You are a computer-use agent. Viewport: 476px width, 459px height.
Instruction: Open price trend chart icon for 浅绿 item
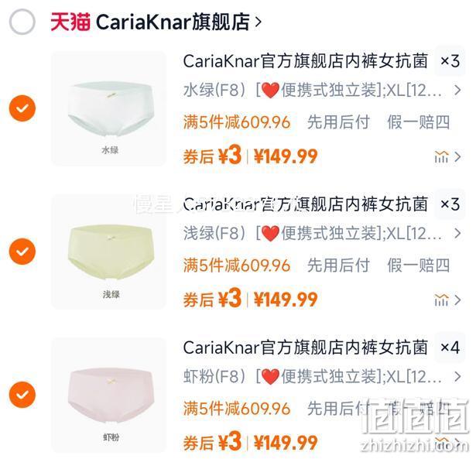pyautogui.click(x=441, y=300)
